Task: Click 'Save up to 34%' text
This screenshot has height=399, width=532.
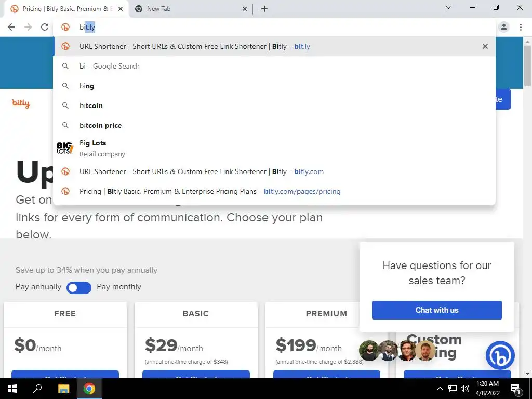Action: (87, 270)
